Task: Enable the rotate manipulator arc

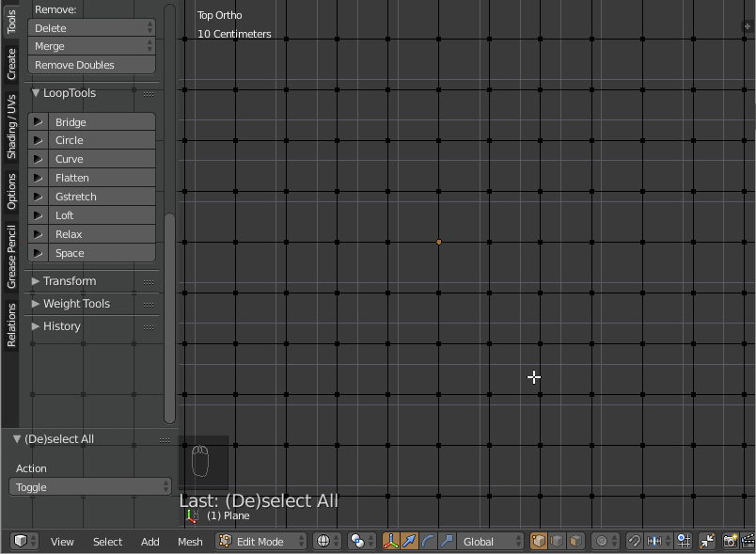Action: point(428,541)
